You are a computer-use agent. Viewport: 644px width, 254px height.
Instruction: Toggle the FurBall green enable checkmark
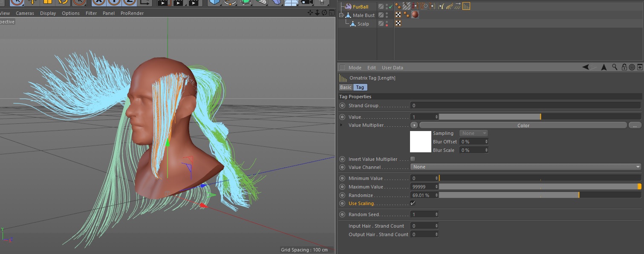point(390,6)
